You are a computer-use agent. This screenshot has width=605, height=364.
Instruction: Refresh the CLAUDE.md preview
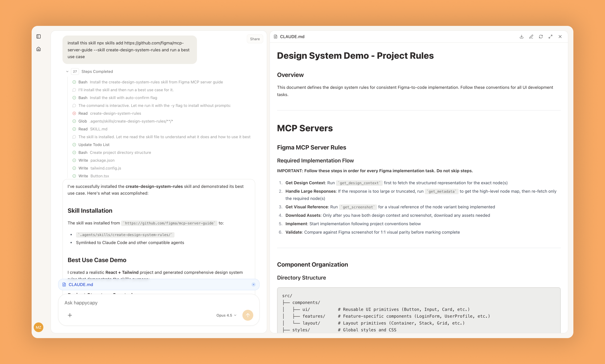point(541,37)
